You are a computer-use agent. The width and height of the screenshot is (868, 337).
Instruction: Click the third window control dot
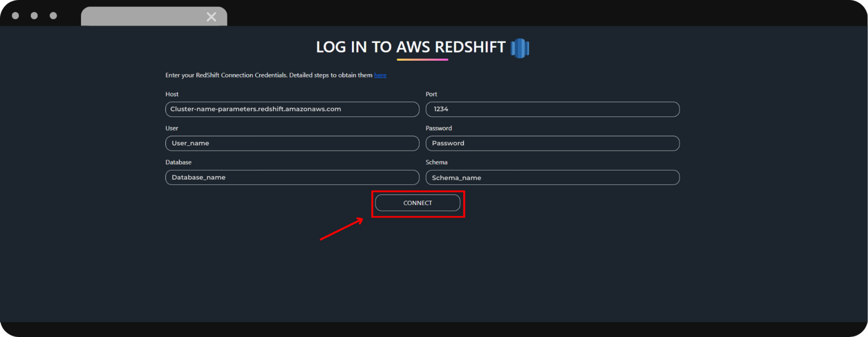point(53,16)
